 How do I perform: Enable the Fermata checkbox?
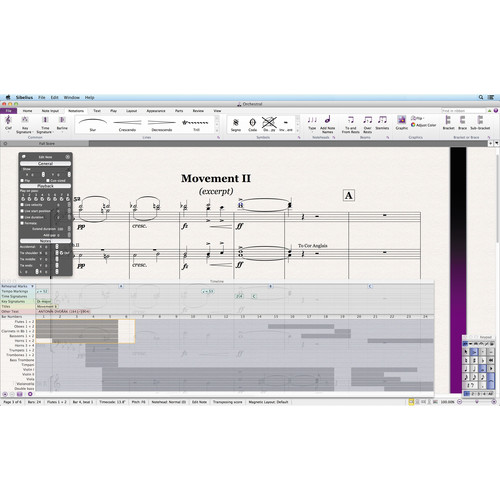pos(22,223)
